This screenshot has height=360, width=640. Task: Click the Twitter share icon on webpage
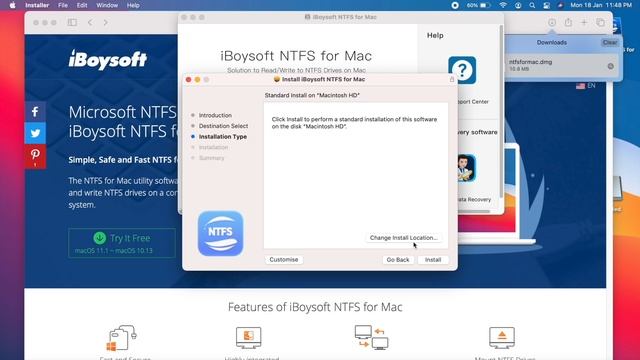35,133
